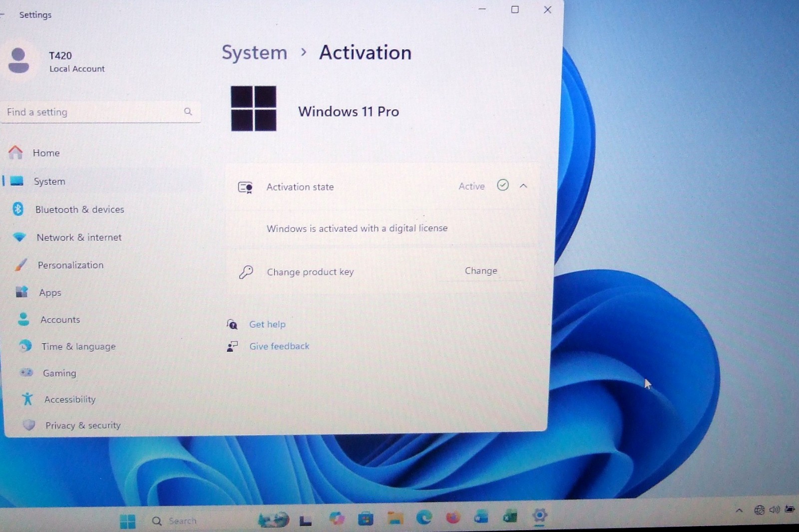Screen dimensions: 799x532
Task: Click the speaker volume icon in system tray
Action: [x=775, y=510]
